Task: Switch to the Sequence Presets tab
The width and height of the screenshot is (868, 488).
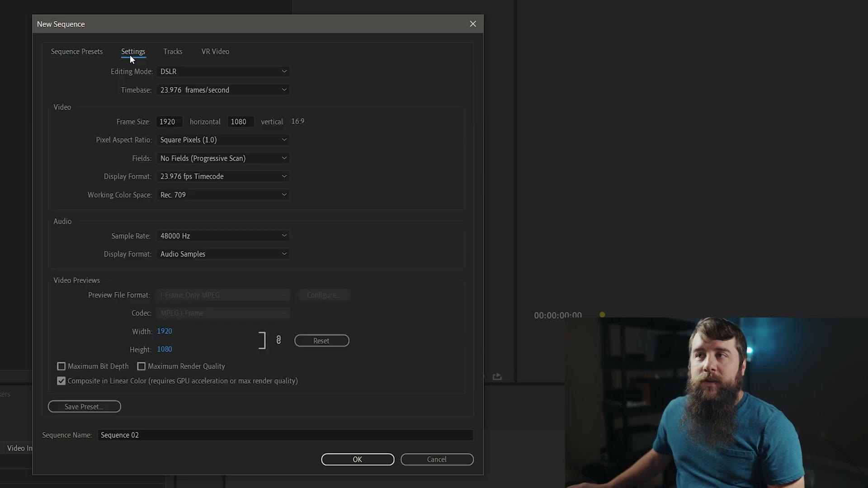Action: coord(77,52)
